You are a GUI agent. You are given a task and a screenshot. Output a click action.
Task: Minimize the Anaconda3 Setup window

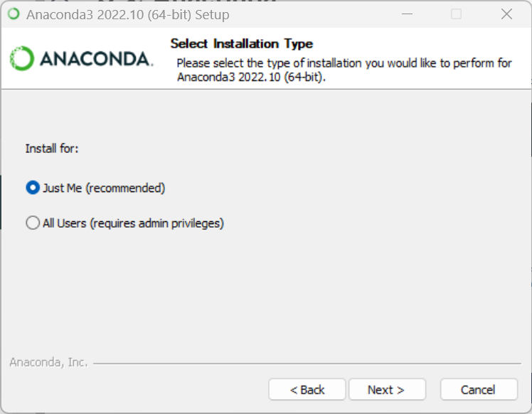coord(407,14)
